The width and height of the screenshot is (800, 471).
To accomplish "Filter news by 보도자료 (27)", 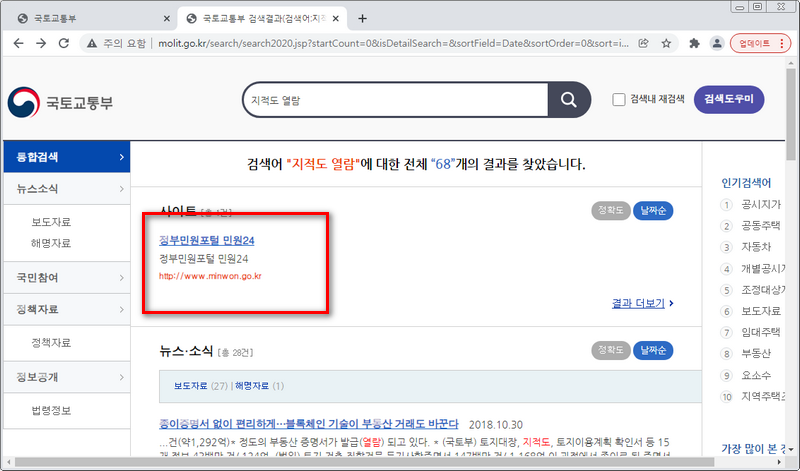I will (201, 386).
